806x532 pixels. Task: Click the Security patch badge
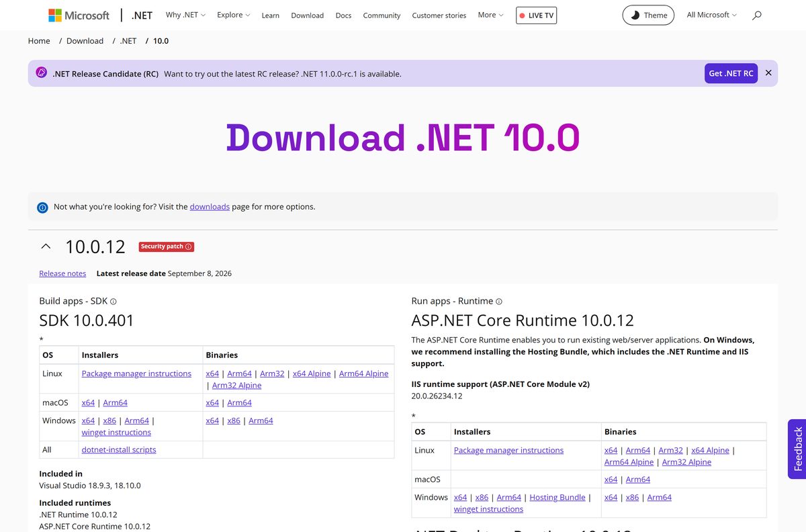pos(167,247)
